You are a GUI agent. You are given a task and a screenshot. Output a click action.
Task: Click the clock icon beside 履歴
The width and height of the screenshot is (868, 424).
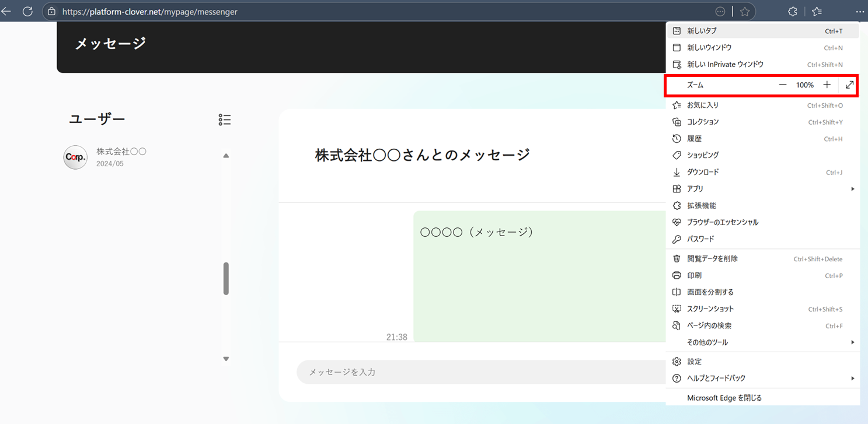pos(677,139)
